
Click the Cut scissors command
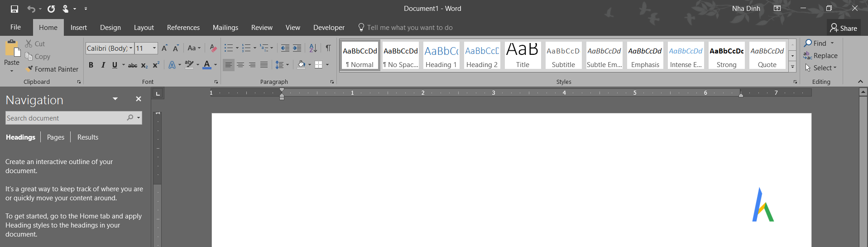coord(35,44)
